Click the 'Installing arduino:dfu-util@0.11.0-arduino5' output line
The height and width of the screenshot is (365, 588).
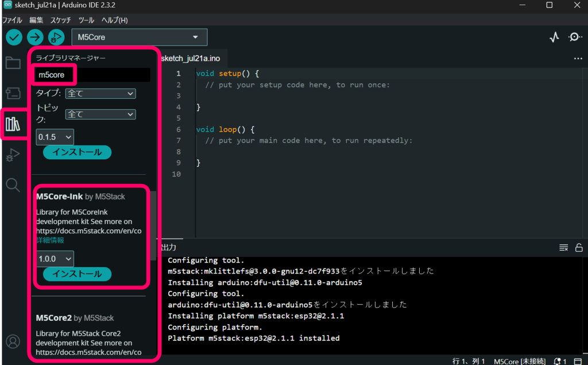tap(265, 282)
